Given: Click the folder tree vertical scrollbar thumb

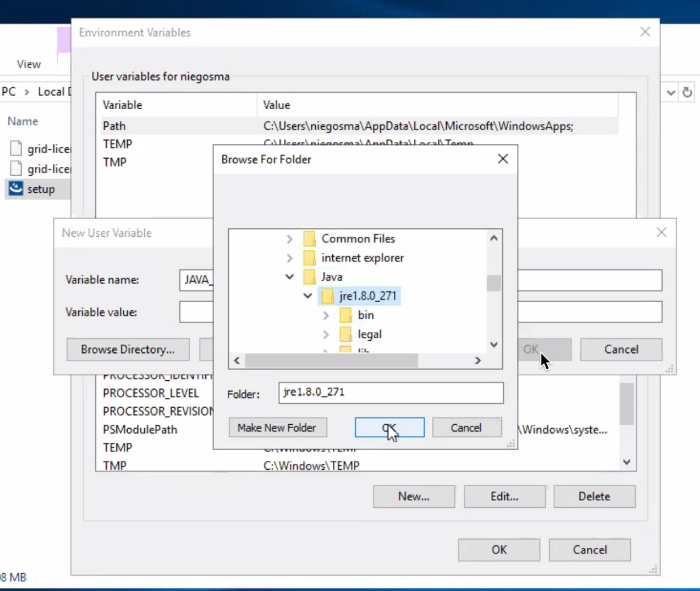Looking at the screenshot, I should pos(494,283).
